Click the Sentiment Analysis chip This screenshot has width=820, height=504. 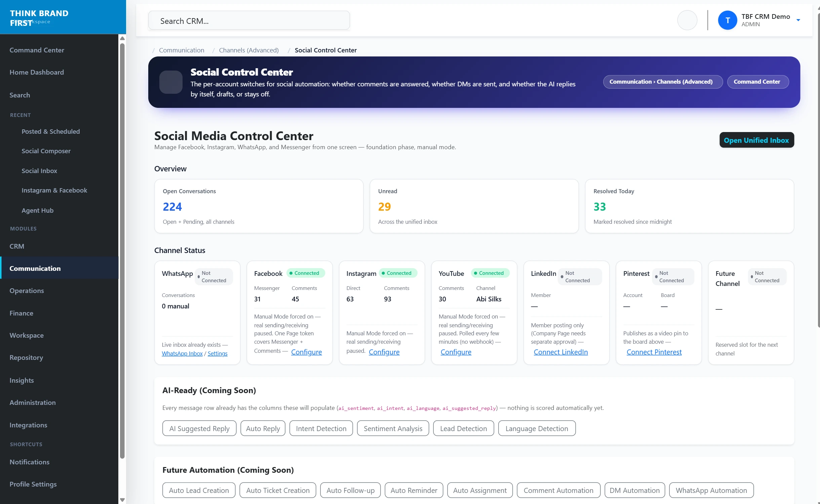point(393,428)
